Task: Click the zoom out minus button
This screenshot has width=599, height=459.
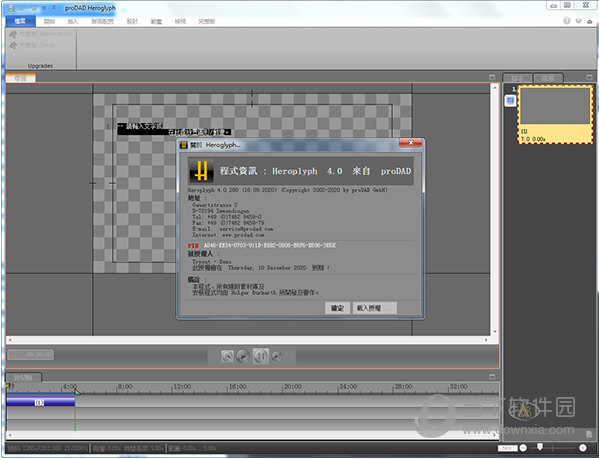Action: [523, 448]
